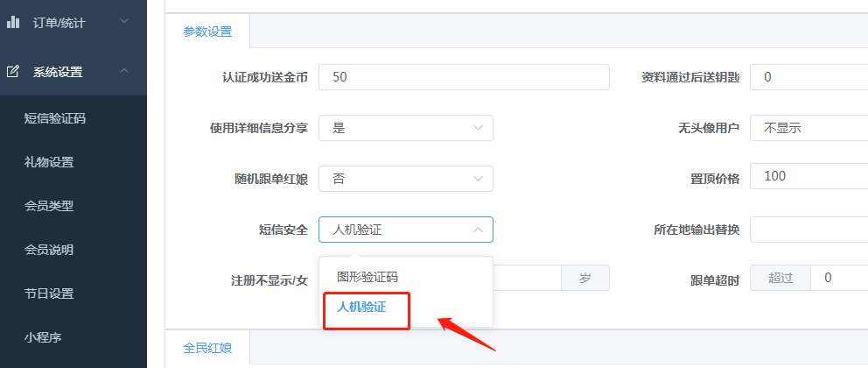Choose 图形验证码 option from list
The image size is (868, 368).
point(367,277)
